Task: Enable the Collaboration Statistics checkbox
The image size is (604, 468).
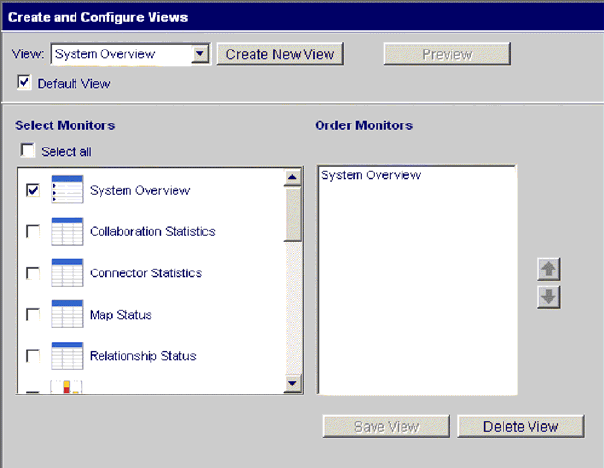Action: coord(33,232)
